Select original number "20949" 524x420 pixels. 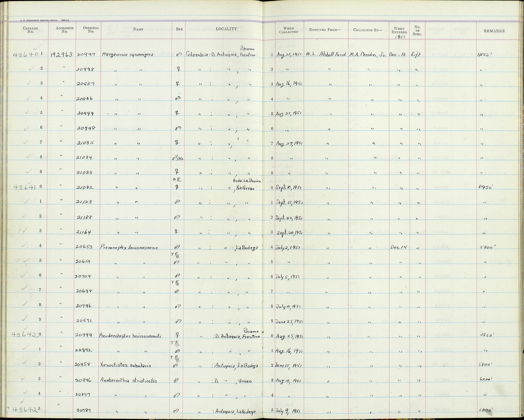point(85,113)
